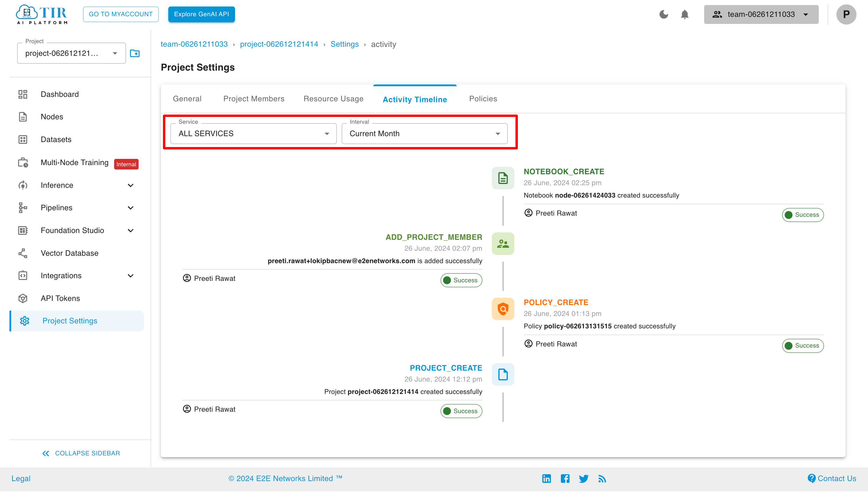Switch to the Resource Usage tab
This screenshot has width=868, height=492.
tap(333, 99)
